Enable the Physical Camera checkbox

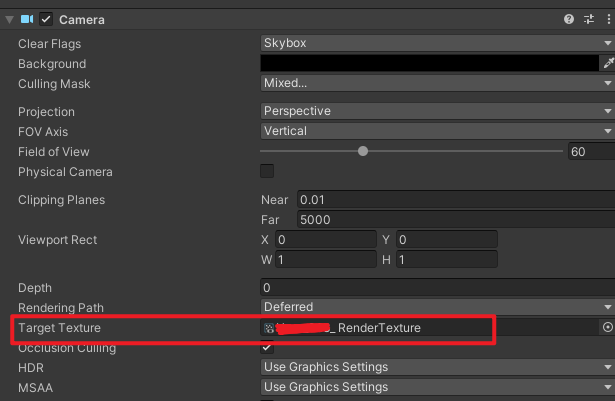pyautogui.click(x=267, y=171)
